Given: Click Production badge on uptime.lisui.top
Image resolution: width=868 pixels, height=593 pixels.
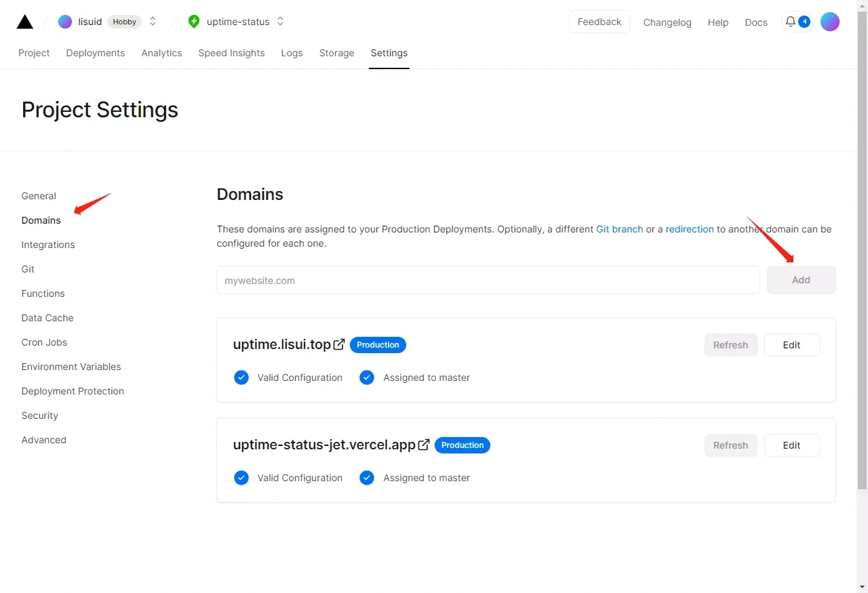Looking at the screenshot, I should tap(378, 345).
